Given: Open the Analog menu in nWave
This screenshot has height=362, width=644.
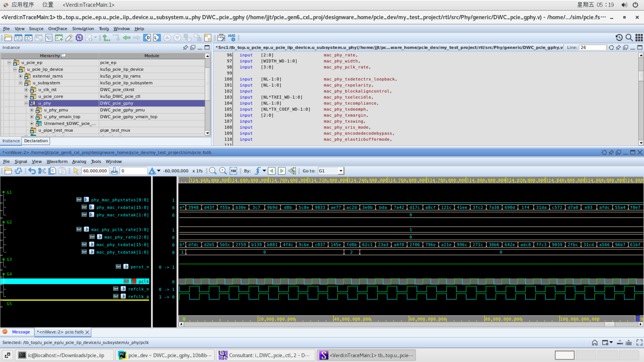Looking at the screenshot, I should (x=79, y=162).
